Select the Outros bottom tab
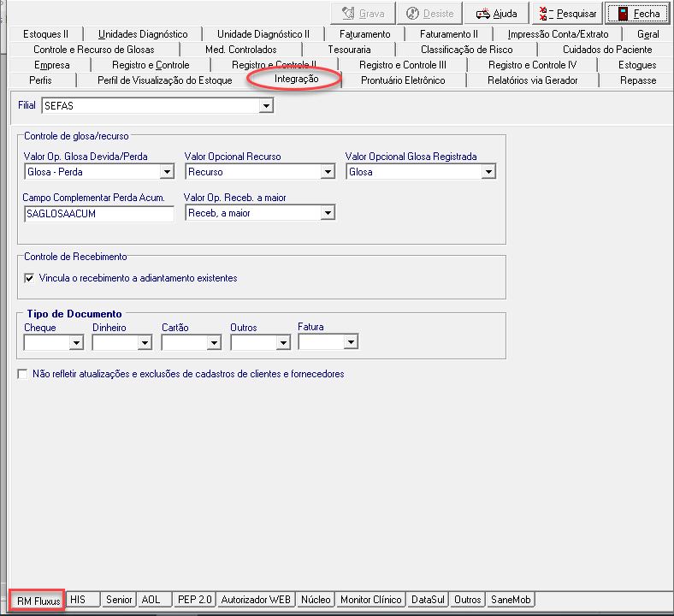 [x=467, y=599]
